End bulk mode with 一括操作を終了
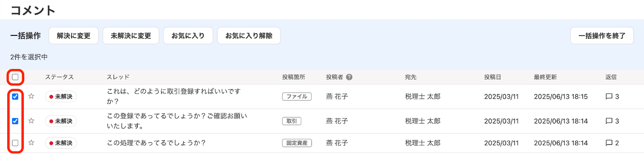 tap(602, 36)
